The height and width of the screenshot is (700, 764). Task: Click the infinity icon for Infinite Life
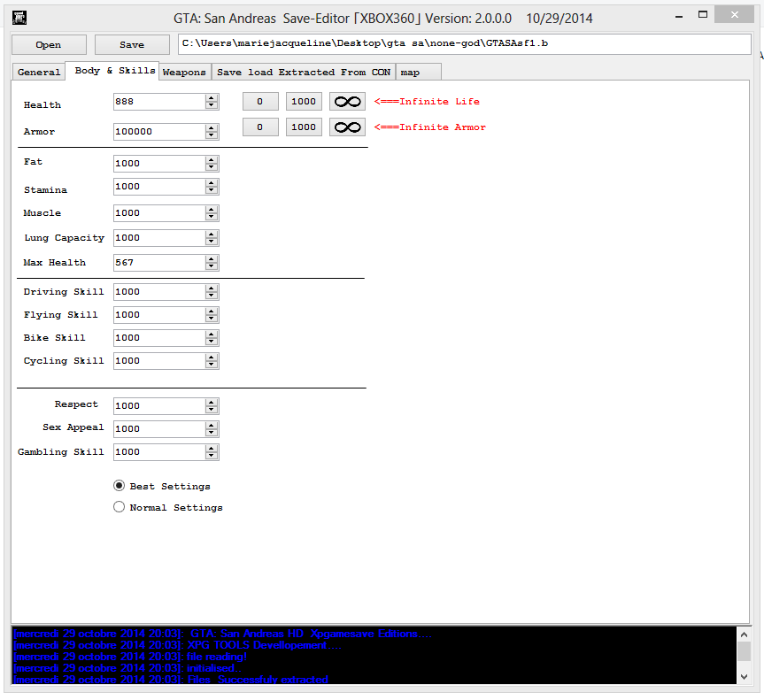347,102
